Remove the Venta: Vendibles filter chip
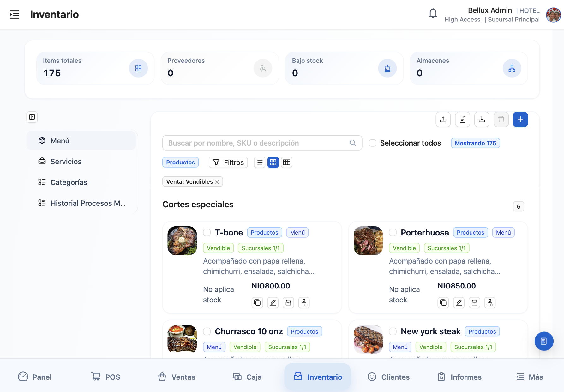This screenshot has width=564, height=392. [217, 182]
